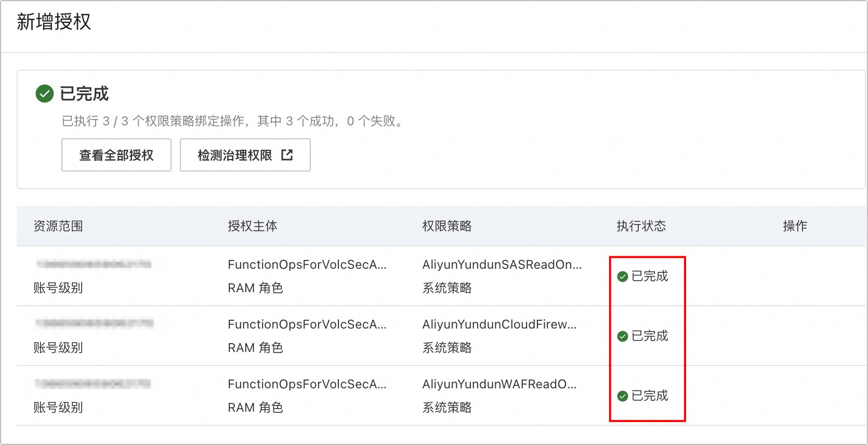
Task: Click 已完成 status text in the SASReadOn row
Action: (x=650, y=277)
